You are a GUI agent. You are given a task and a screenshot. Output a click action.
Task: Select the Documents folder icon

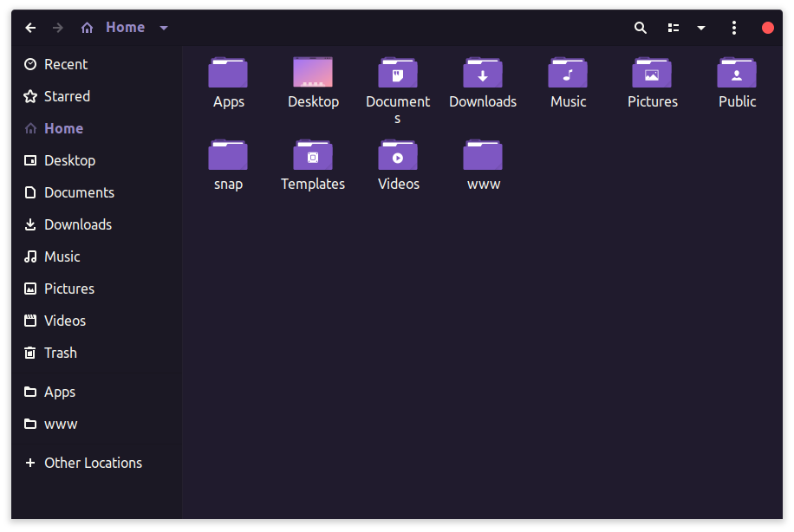point(398,73)
